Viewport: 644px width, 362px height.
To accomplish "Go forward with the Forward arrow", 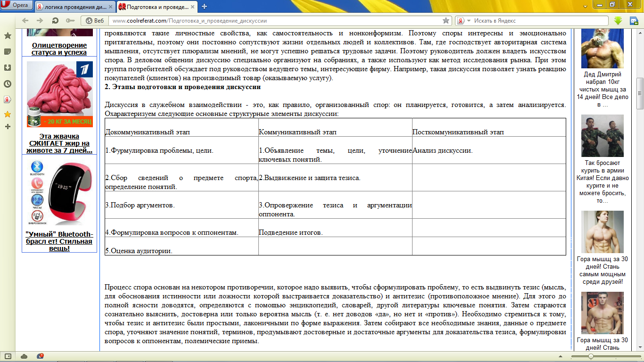I will pyautogui.click(x=40, y=21).
